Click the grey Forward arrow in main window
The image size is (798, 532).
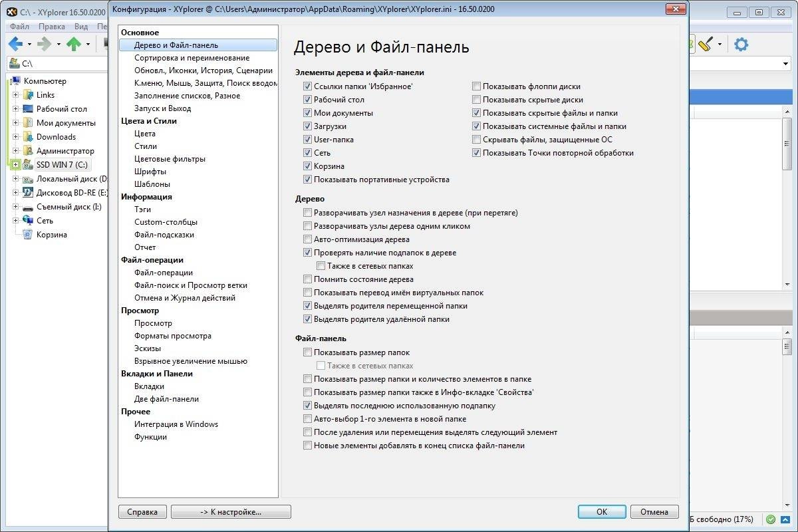(44, 45)
